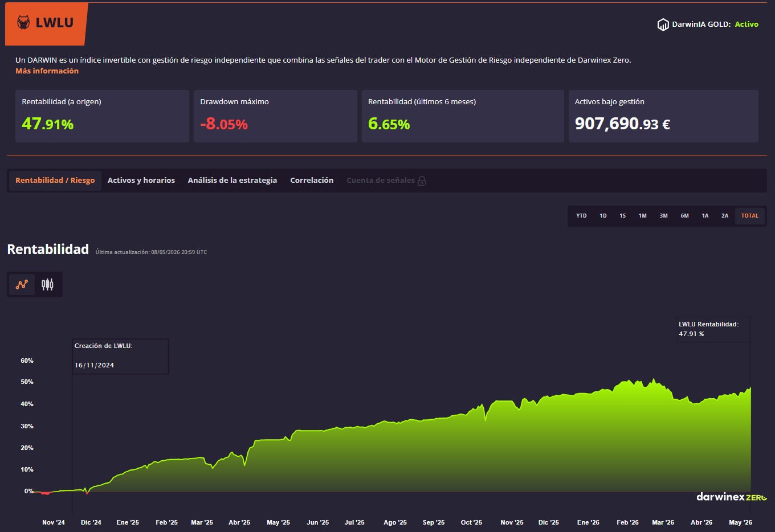The image size is (775, 532).
Task: Open the Activos y horarios tab
Action: (x=141, y=181)
